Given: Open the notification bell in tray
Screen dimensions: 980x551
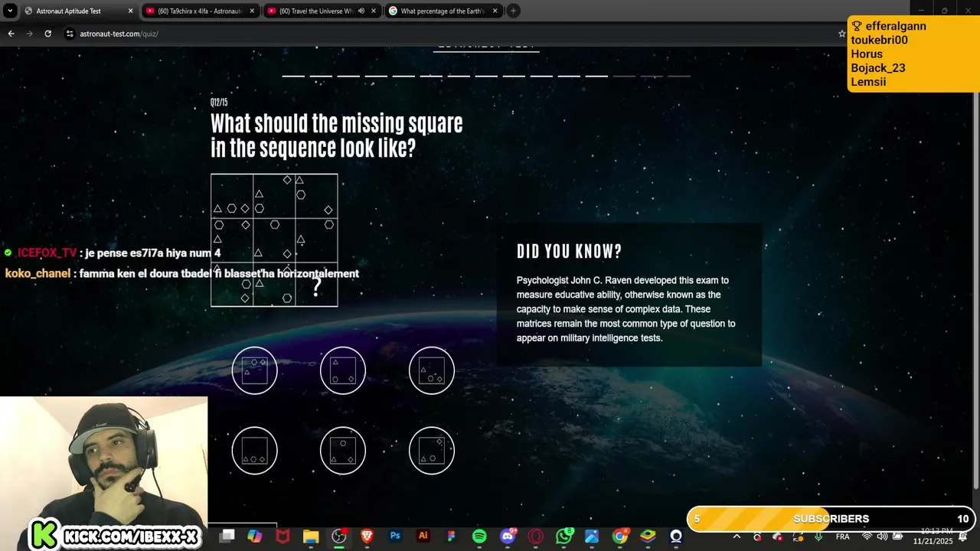Looking at the screenshot, I should (x=963, y=536).
